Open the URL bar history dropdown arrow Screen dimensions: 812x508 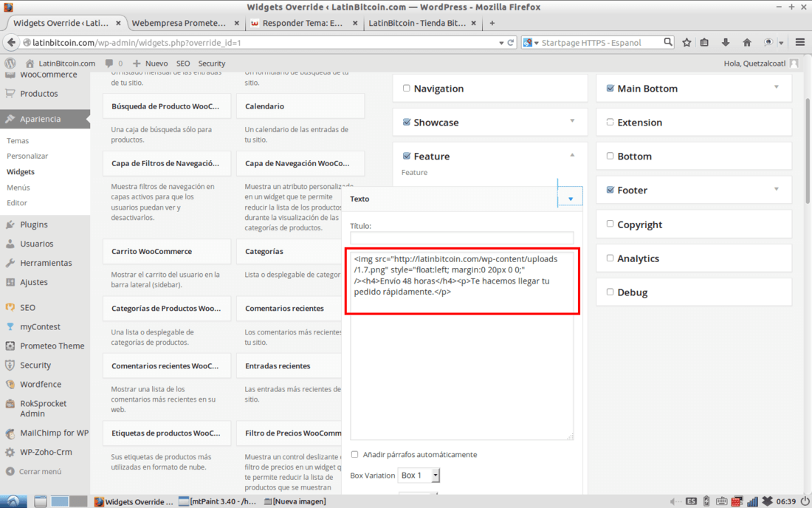click(501, 43)
